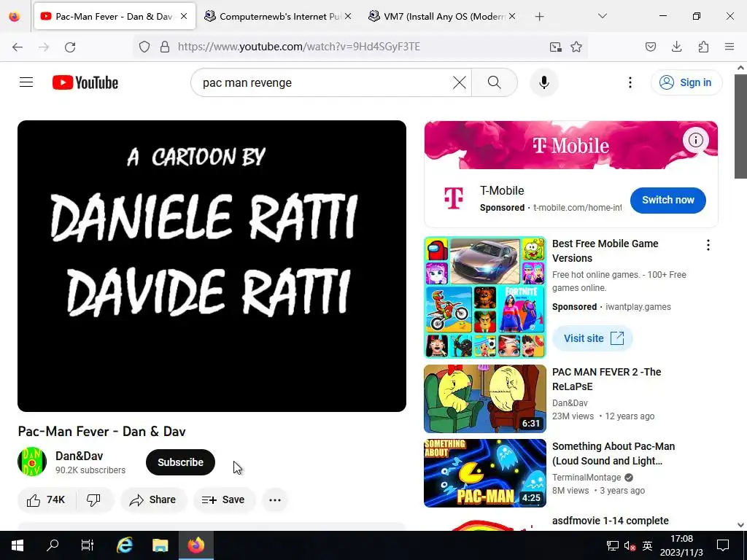Open ad info icon on T-Mobile banner
Viewport: 747px width, 560px height.
pos(695,140)
